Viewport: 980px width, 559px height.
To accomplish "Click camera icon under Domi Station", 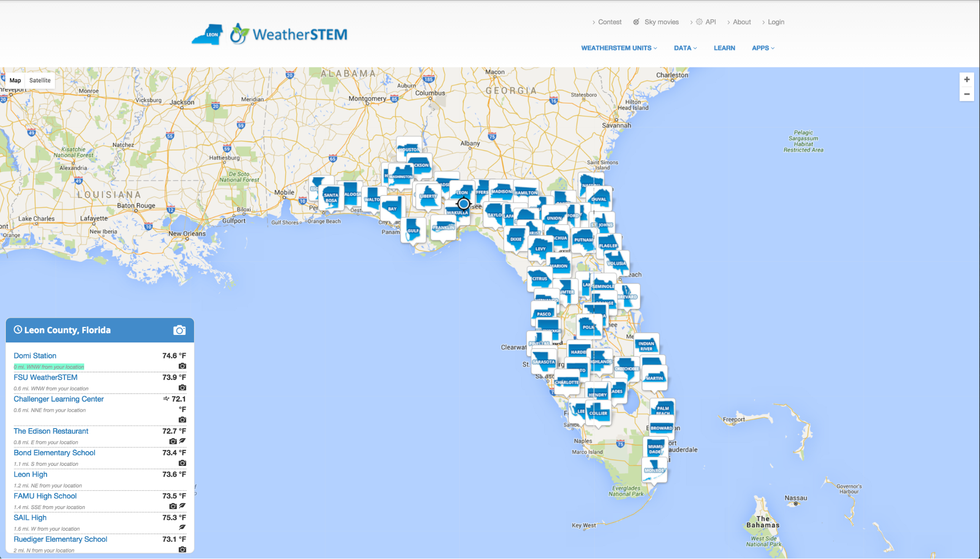I will coord(182,366).
